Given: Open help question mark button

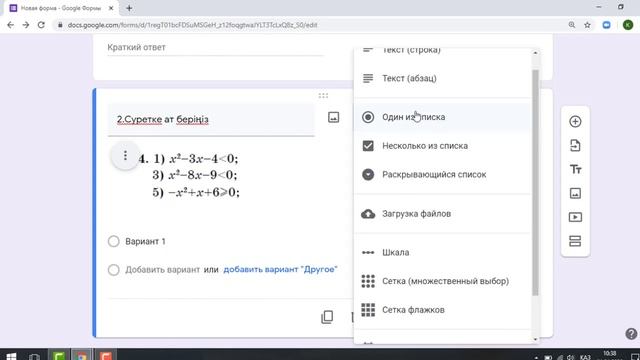Looking at the screenshot, I should 631,334.
